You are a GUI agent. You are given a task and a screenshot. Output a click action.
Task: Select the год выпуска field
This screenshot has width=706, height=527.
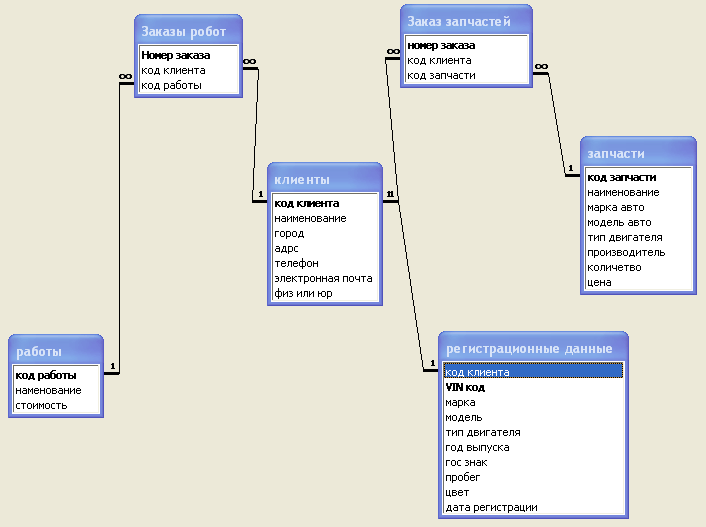click(533, 447)
